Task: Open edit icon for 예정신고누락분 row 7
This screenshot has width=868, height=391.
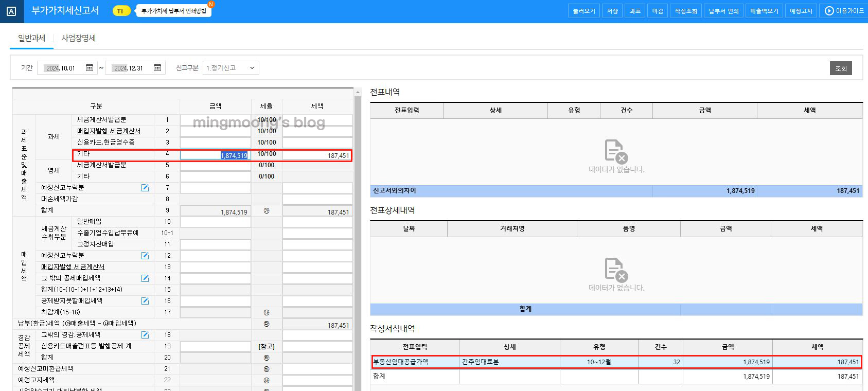Action: click(145, 188)
